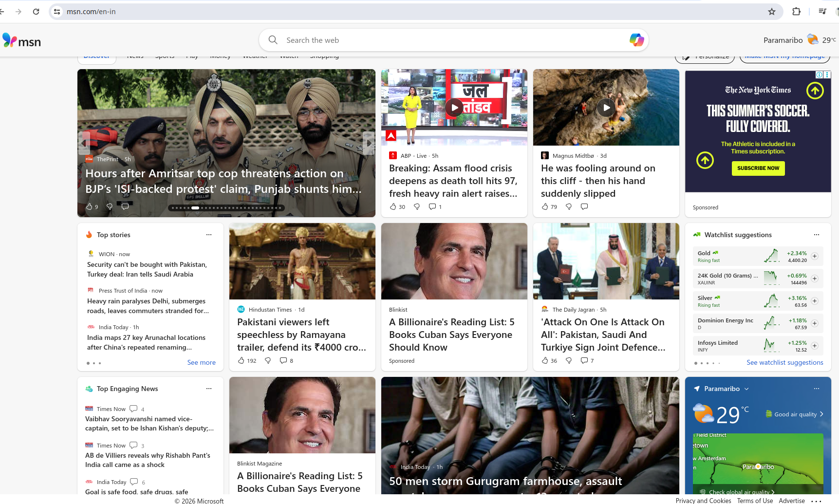Dislike the Joint Defence pact story
The image size is (839, 504).
pos(569,360)
